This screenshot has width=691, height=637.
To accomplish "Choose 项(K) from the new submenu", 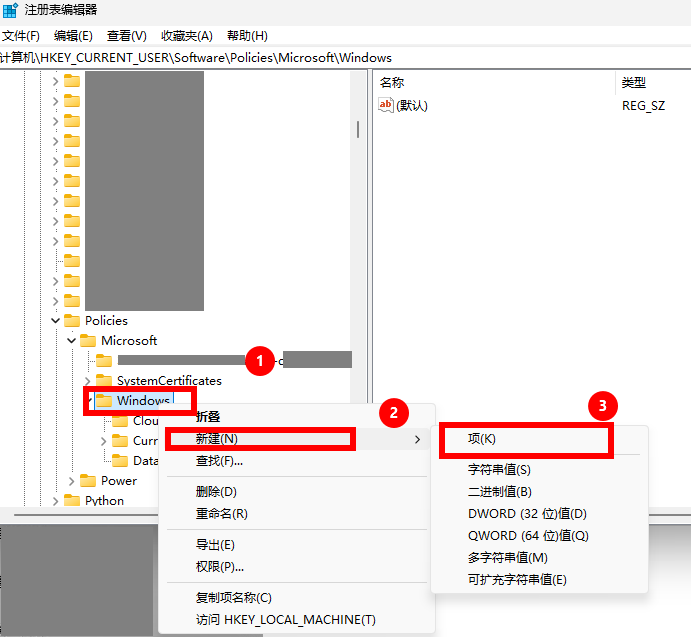I will 482,439.
